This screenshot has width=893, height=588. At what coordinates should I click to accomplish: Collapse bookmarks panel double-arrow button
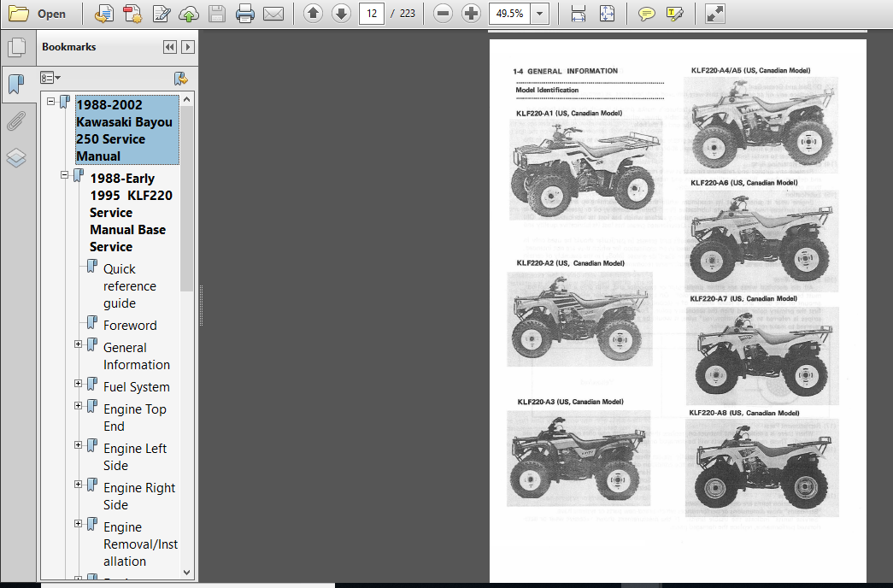pyautogui.click(x=170, y=47)
